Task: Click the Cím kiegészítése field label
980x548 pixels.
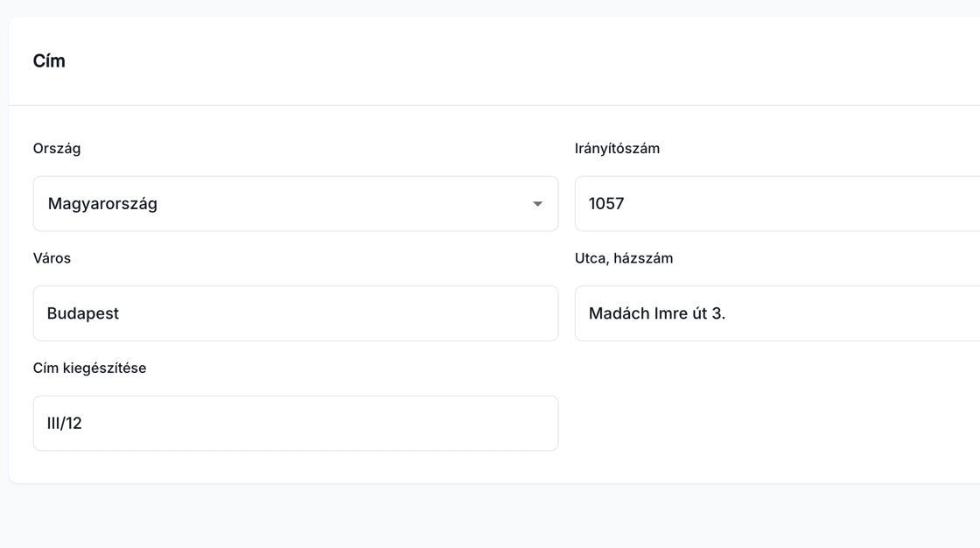Action: click(x=89, y=369)
